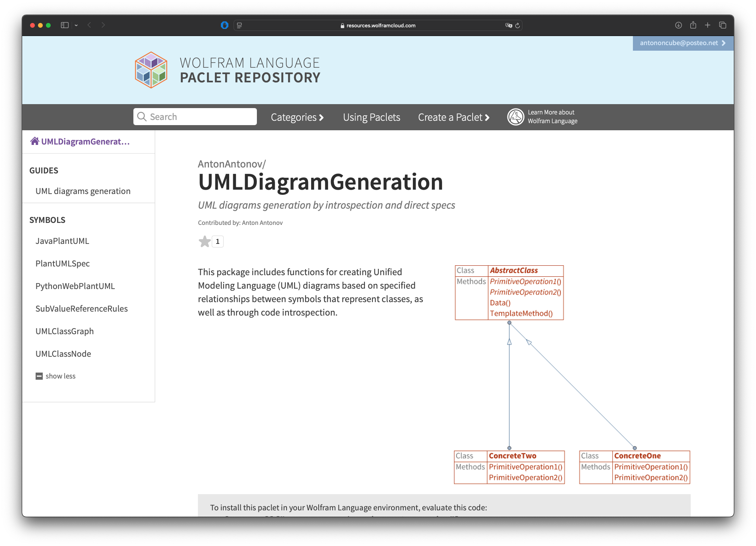Image resolution: width=756 pixels, height=546 pixels.
Task: Click the Wolfram Language wolf icon
Action: coord(515,117)
